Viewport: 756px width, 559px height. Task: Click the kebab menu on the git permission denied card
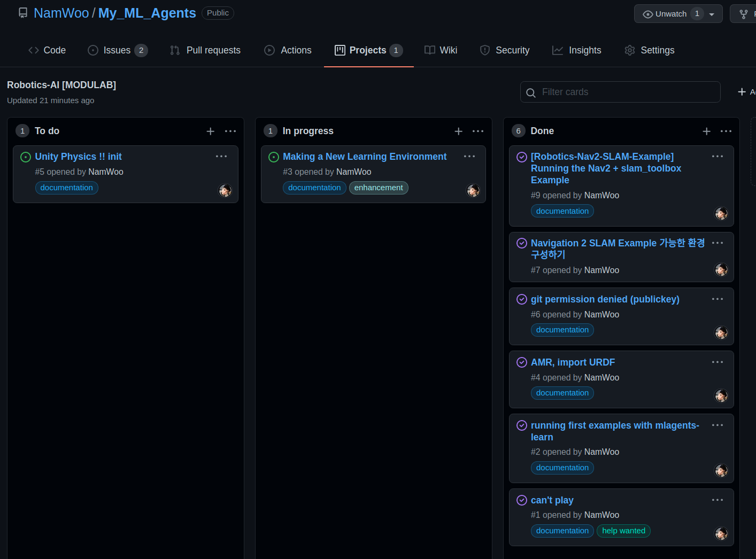(x=718, y=299)
